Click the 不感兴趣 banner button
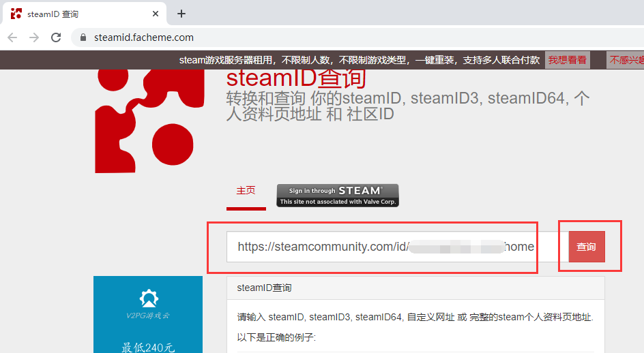Screen dimensions: 644x353 [x=625, y=60]
